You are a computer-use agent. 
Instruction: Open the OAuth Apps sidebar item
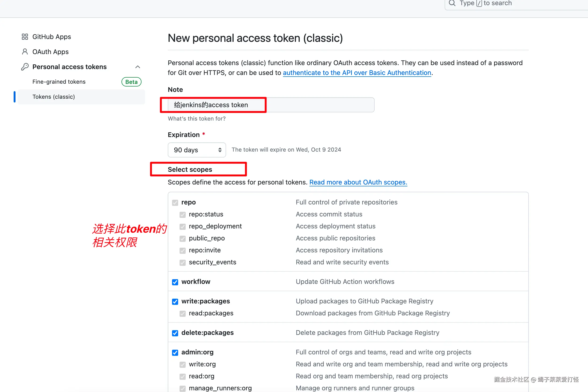[51, 52]
